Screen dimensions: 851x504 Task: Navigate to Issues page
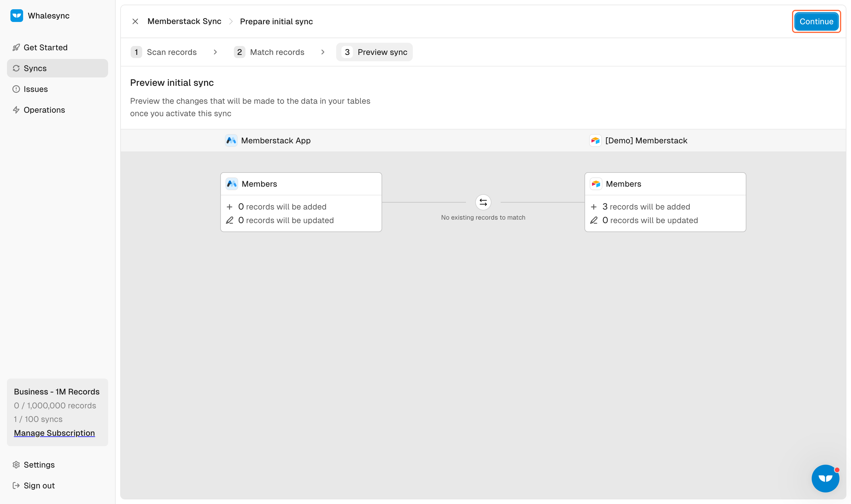(x=36, y=89)
